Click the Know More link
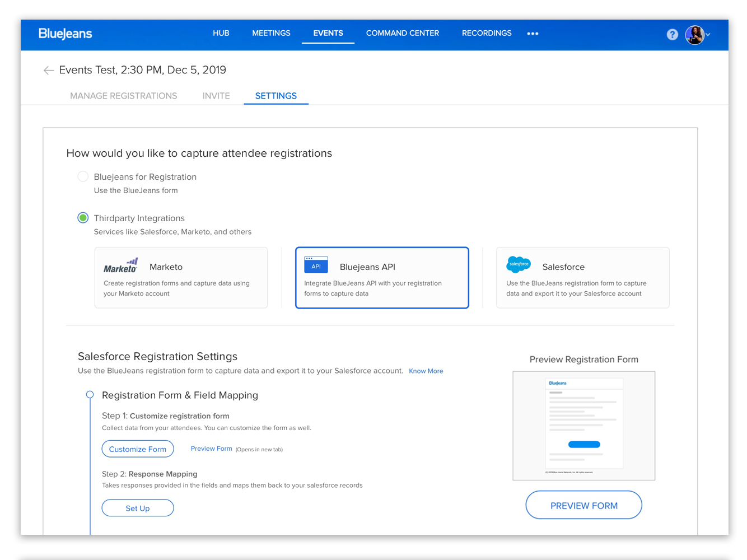The width and height of the screenshot is (747, 560). 426,371
